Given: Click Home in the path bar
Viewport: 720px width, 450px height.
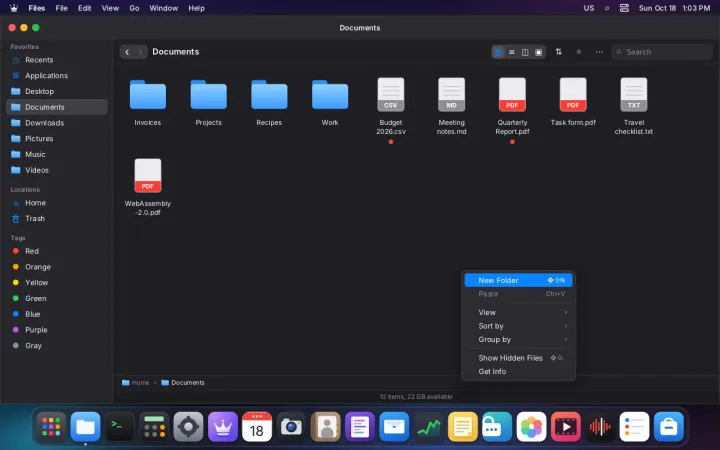Looking at the screenshot, I should click(135, 382).
